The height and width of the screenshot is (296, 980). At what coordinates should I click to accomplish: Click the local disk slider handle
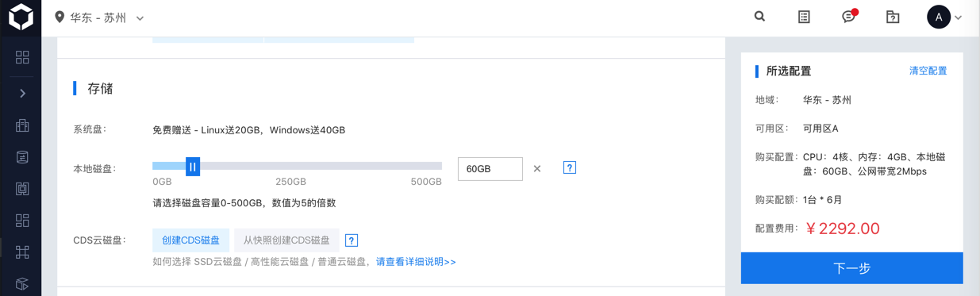point(193,167)
